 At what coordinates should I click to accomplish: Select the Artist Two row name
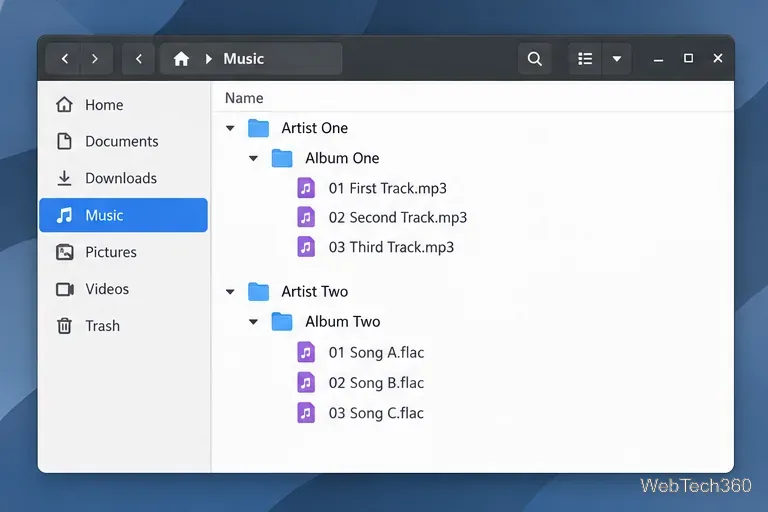tap(314, 292)
